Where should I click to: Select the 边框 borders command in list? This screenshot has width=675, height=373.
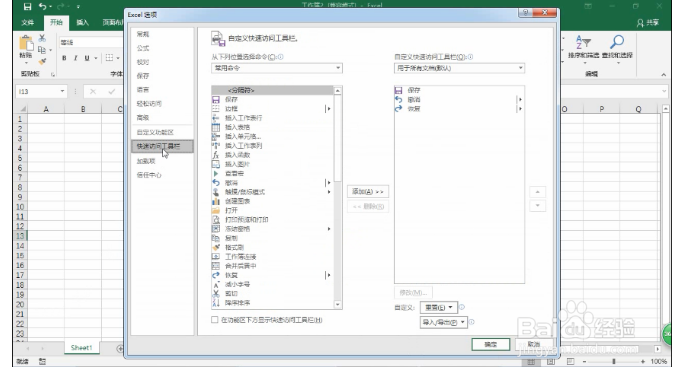tap(272, 109)
